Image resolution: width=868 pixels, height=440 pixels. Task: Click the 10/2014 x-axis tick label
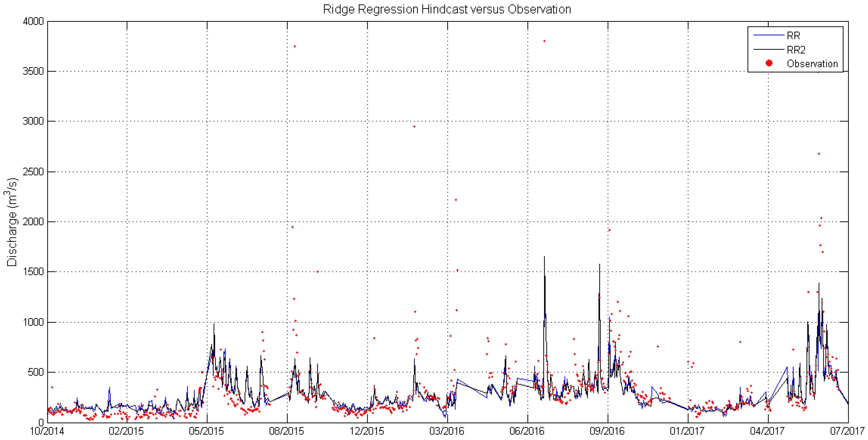(47, 431)
